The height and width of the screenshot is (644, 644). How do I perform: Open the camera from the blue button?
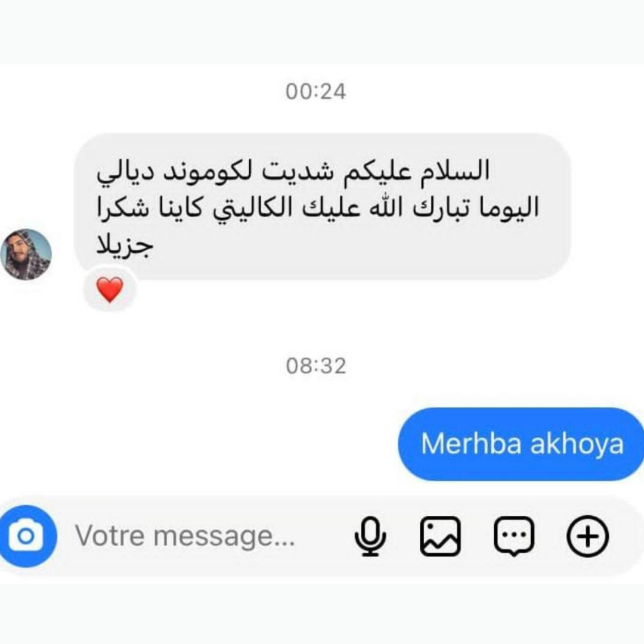coord(26,536)
